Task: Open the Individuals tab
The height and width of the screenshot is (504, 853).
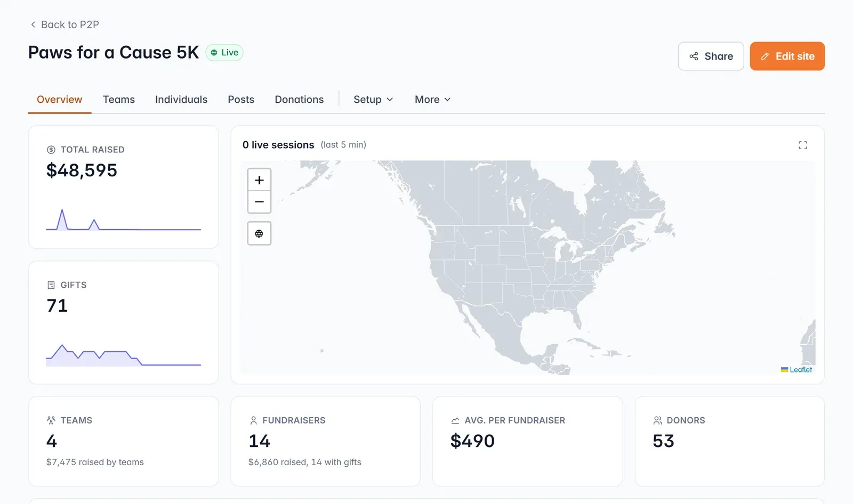Action: tap(181, 100)
